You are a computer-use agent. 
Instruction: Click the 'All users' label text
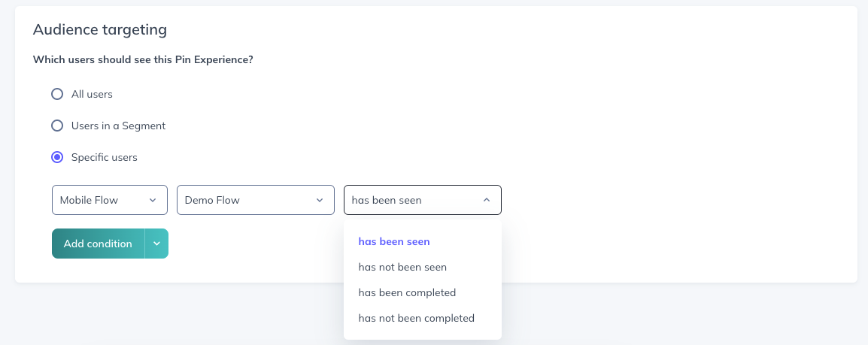pyautogui.click(x=92, y=94)
